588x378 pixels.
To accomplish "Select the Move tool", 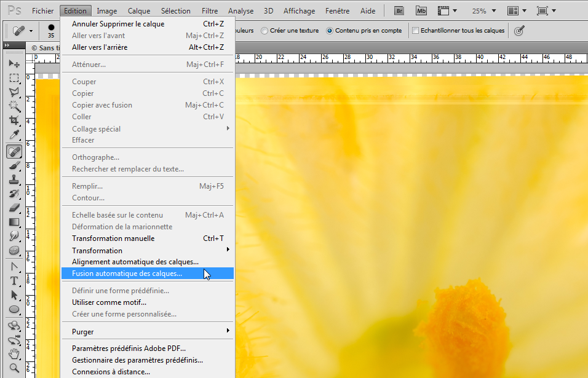I will pyautogui.click(x=14, y=64).
